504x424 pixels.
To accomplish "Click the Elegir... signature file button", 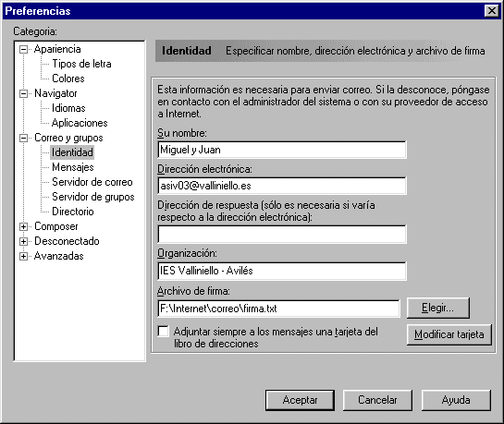I will coord(438,309).
